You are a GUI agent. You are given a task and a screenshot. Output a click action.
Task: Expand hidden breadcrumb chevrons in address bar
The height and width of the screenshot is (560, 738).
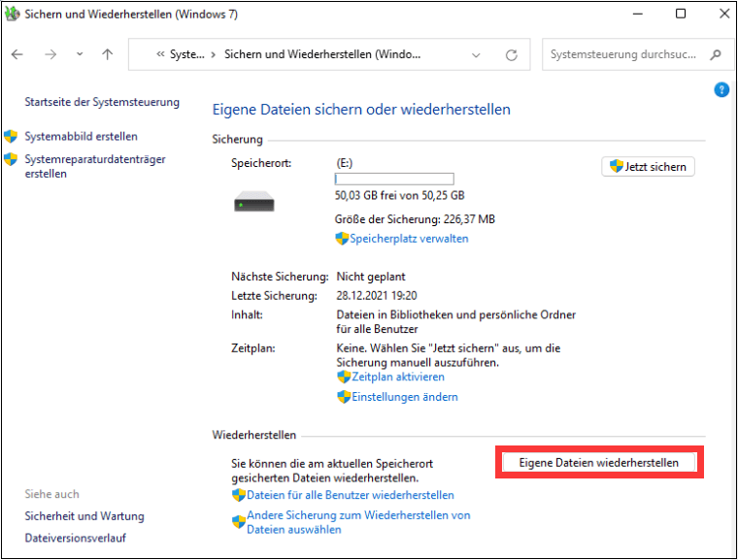(x=160, y=54)
